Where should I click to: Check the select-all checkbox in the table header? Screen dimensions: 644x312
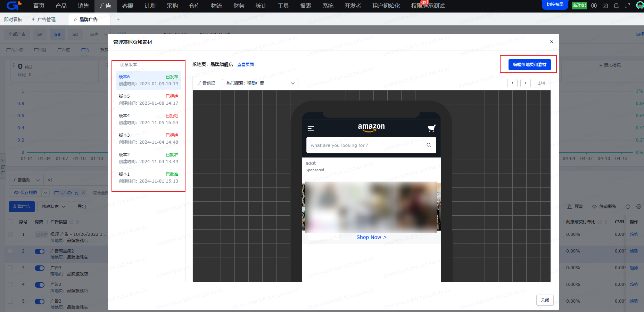point(10,222)
